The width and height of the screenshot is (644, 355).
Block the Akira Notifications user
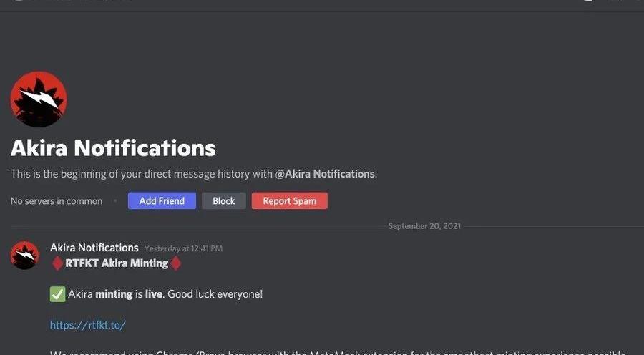coord(224,201)
